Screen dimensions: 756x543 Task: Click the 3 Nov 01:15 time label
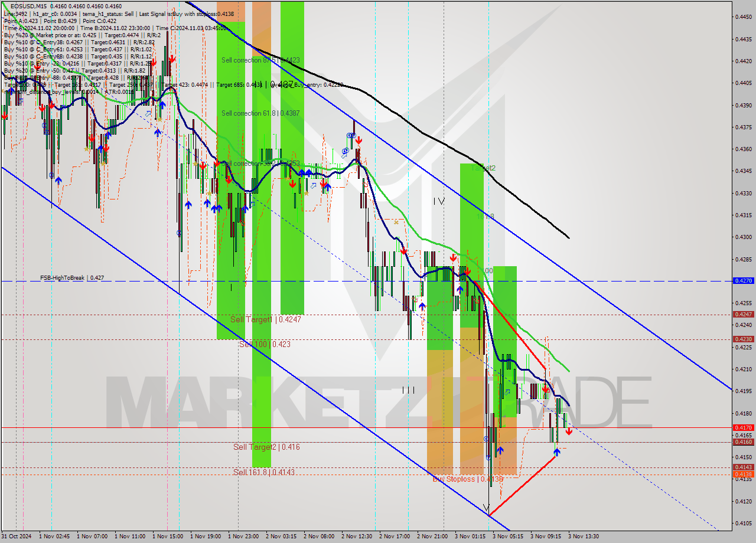coord(470,537)
